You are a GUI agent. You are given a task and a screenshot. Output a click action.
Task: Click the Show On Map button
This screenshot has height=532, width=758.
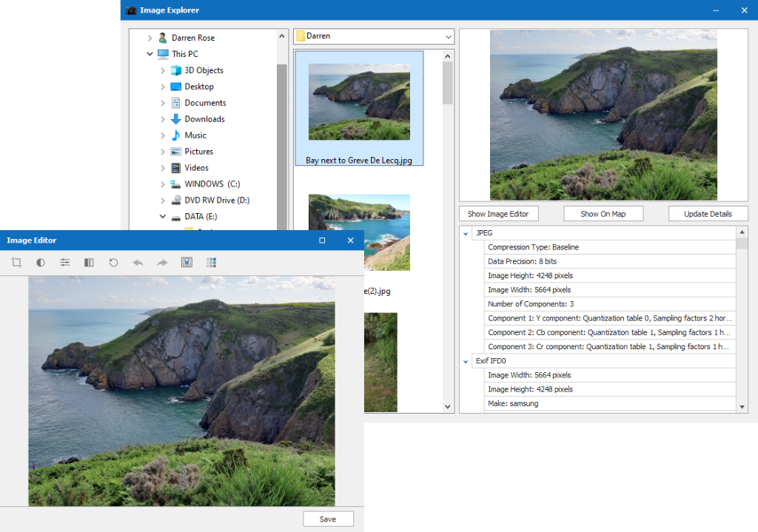click(x=603, y=214)
